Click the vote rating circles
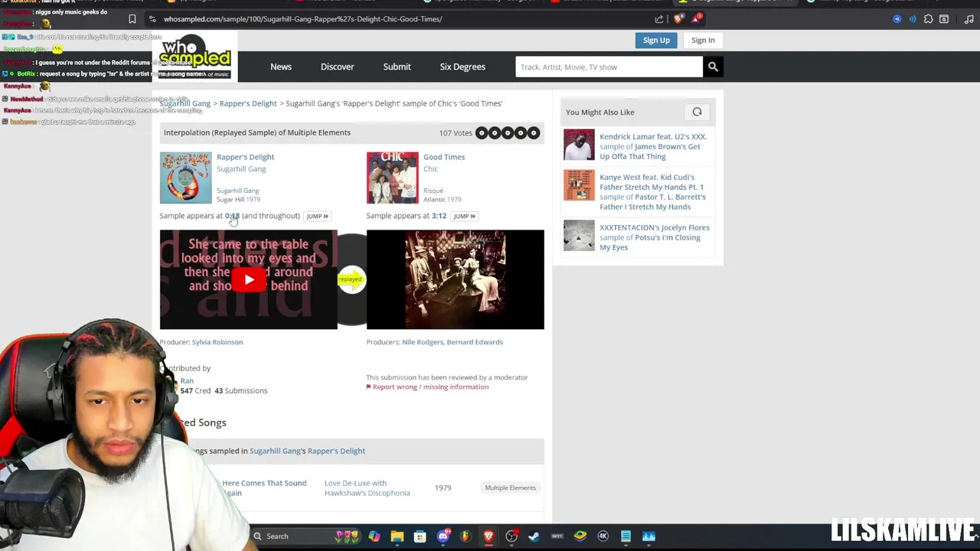Screen dimensions: 980x551 508,133
